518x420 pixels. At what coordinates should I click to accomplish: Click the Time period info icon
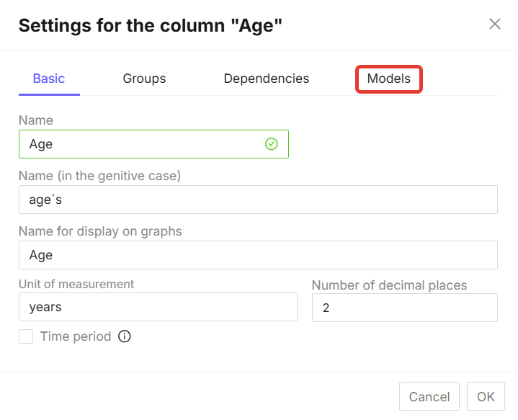pos(125,336)
